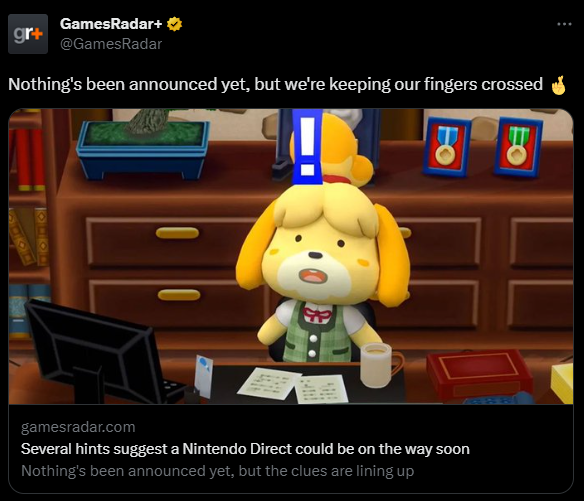Open the GamesRadar+ display name

click(x=111, y=24)
